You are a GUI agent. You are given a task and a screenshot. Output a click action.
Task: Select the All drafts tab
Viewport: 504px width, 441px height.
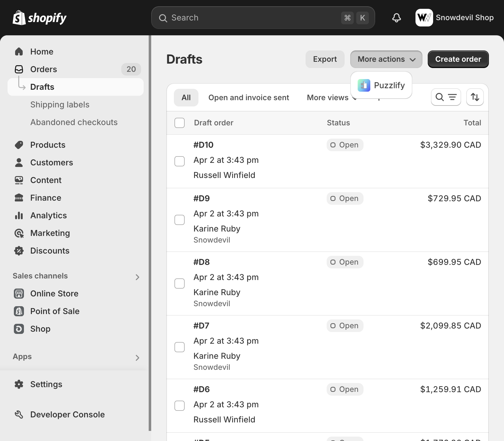click(x=186, y=98)
